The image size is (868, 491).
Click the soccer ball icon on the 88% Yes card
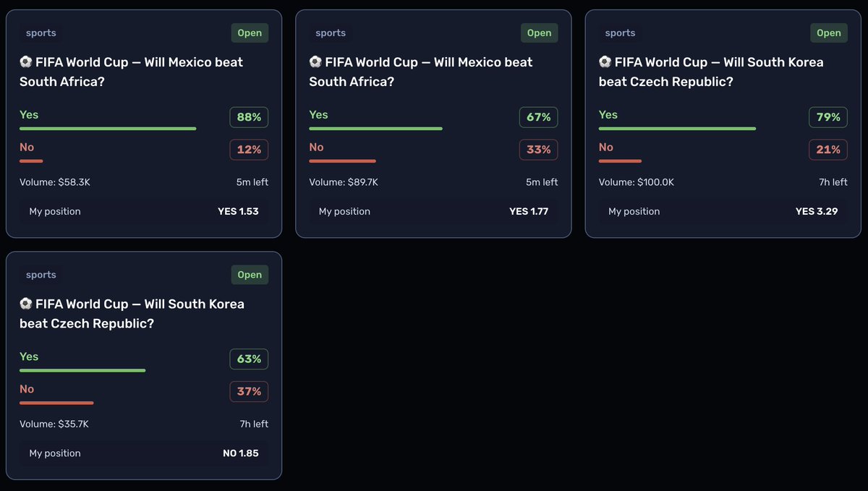(25, 62)
